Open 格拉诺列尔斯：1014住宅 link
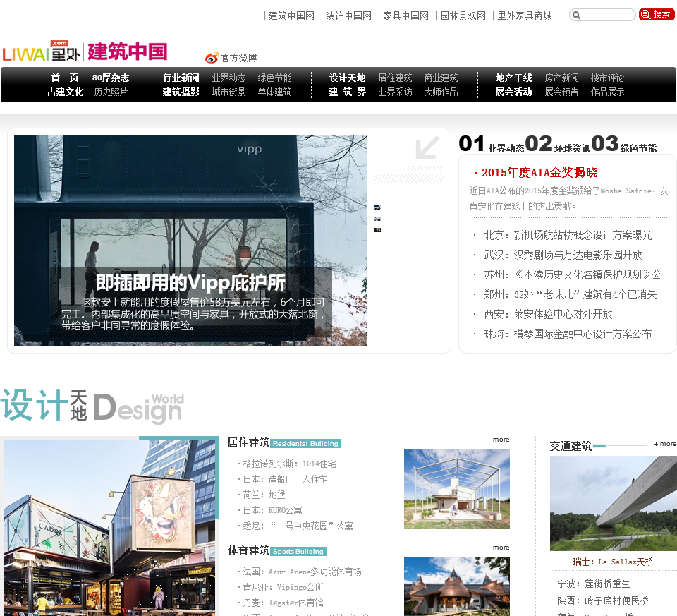Screen dimensions: 677x616 point(289,464)
